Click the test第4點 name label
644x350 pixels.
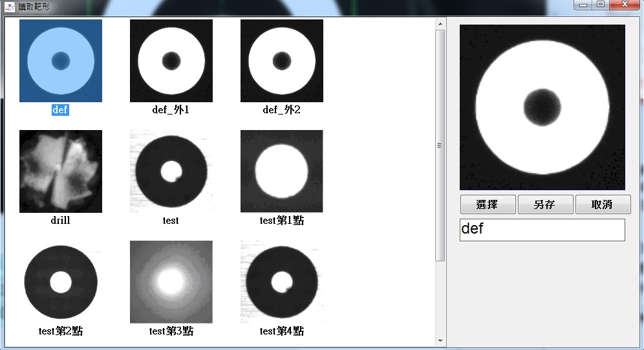point(282,331)
